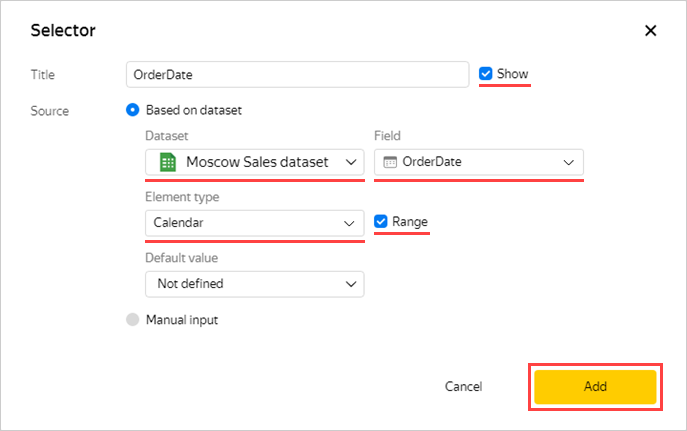Click the chevron arrow of Field dropdown
Viewport: 687px width, 431px height.
point(569,162)
